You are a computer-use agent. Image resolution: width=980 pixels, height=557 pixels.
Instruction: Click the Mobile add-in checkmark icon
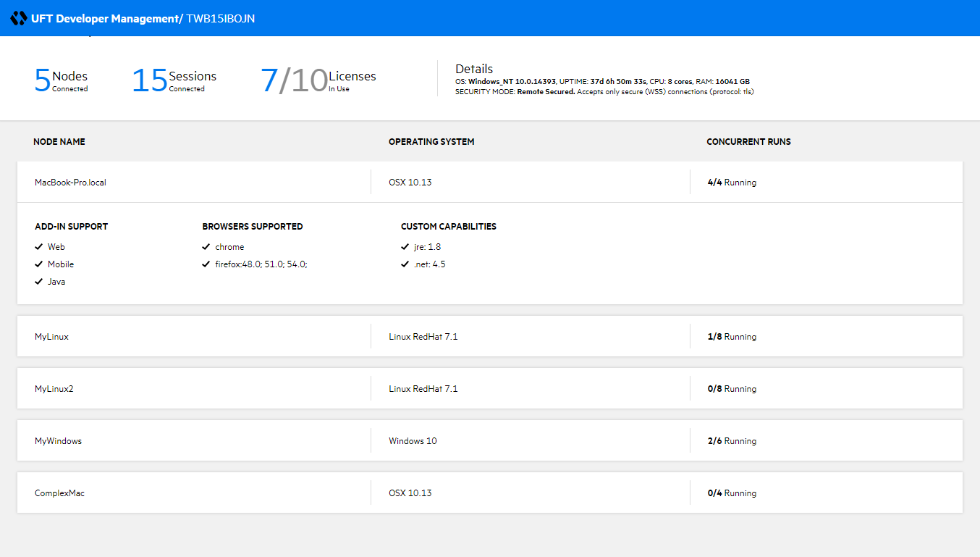click(x=39, y=264)
